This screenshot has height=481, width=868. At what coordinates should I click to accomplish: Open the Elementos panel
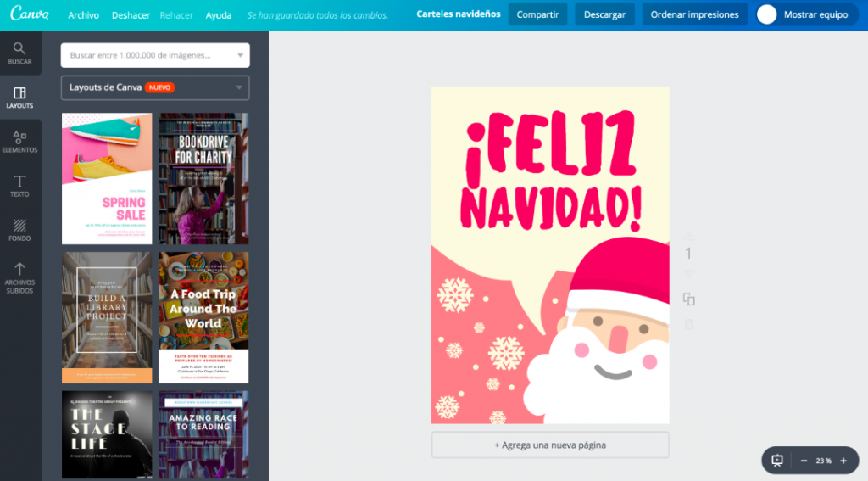[x=19, y=142]
